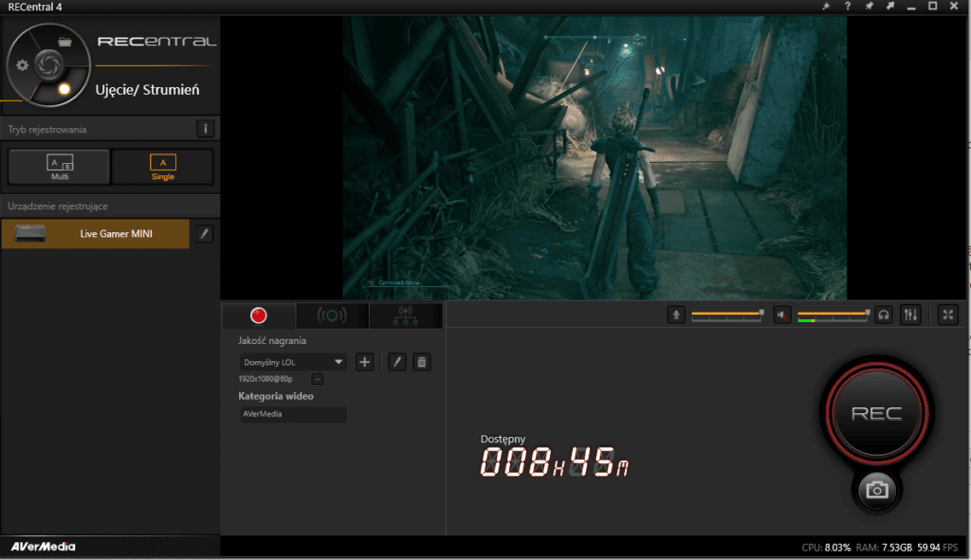This screenshot has height=560, width=971.
Task: Click the wand icon in title bar
Action: pyautogui.click(x=826, y=7)
